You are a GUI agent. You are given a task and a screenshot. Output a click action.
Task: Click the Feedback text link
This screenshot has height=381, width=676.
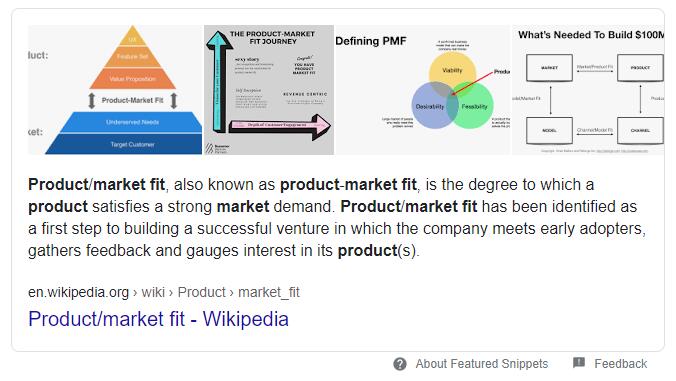pos(620,364)
